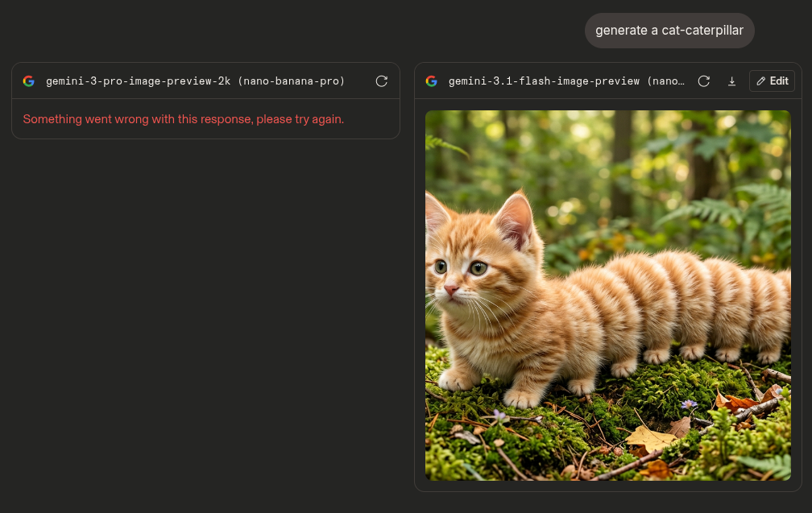Click the kitten's eye nearest the image edge
Image resolution: width=812 pixels, height=513 pixels.
click(441, 266)
